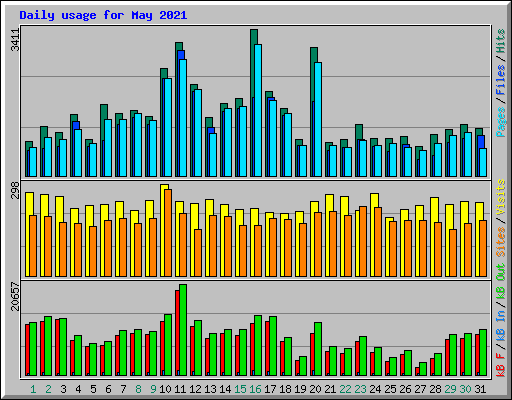Click the kB F legend label
The width and height of the screenshot is (512, 400).
(500, 365)
